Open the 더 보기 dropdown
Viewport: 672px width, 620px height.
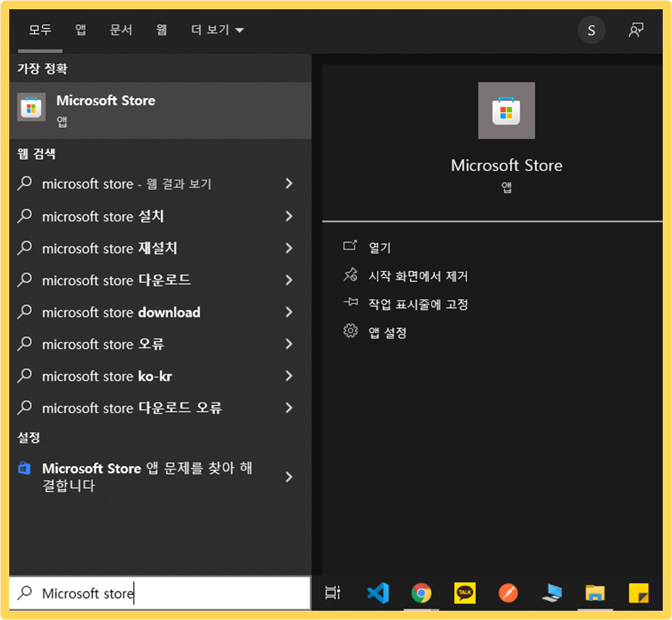[x=217, y=30]
